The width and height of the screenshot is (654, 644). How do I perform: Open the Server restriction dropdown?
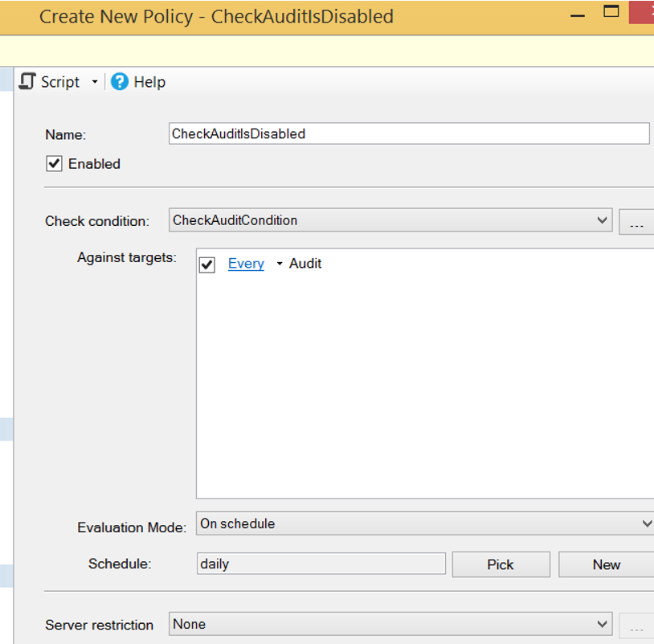390,624
